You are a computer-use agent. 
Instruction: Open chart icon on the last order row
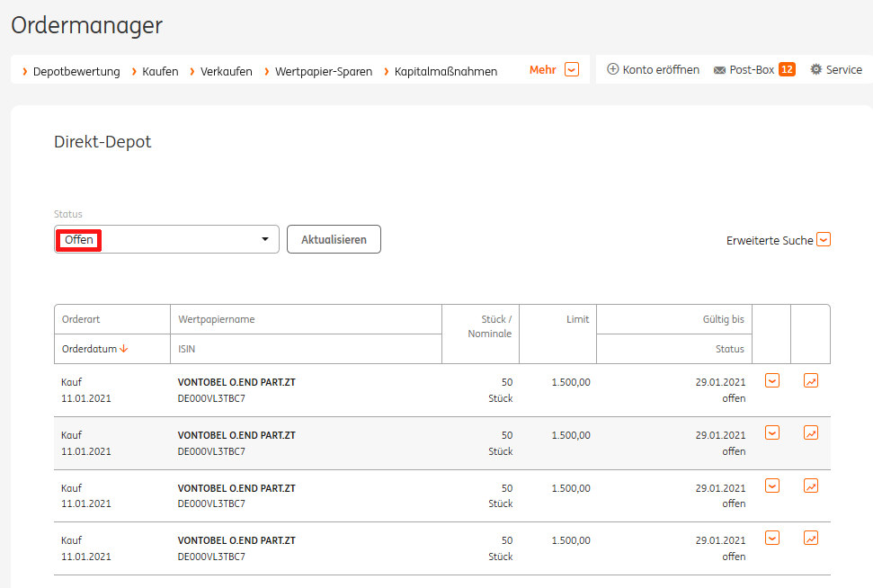[x=810, y=538]
